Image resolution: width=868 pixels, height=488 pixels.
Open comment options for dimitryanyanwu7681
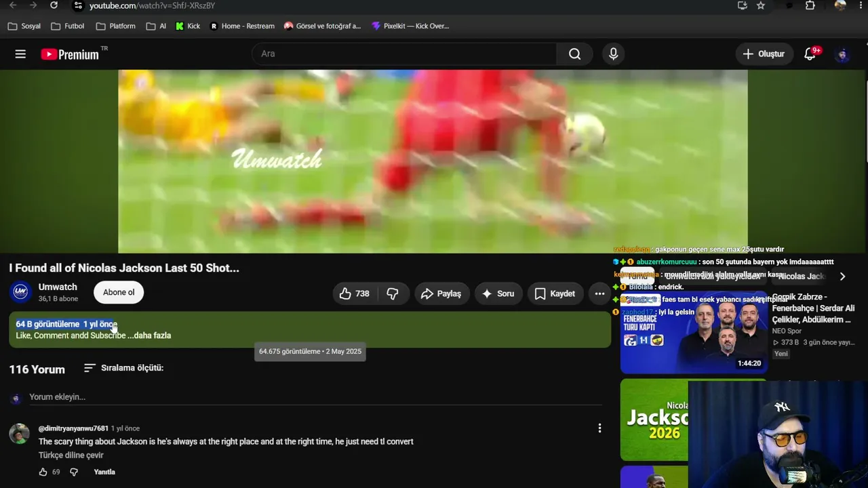pyautogui.click(x=599, y=428)
